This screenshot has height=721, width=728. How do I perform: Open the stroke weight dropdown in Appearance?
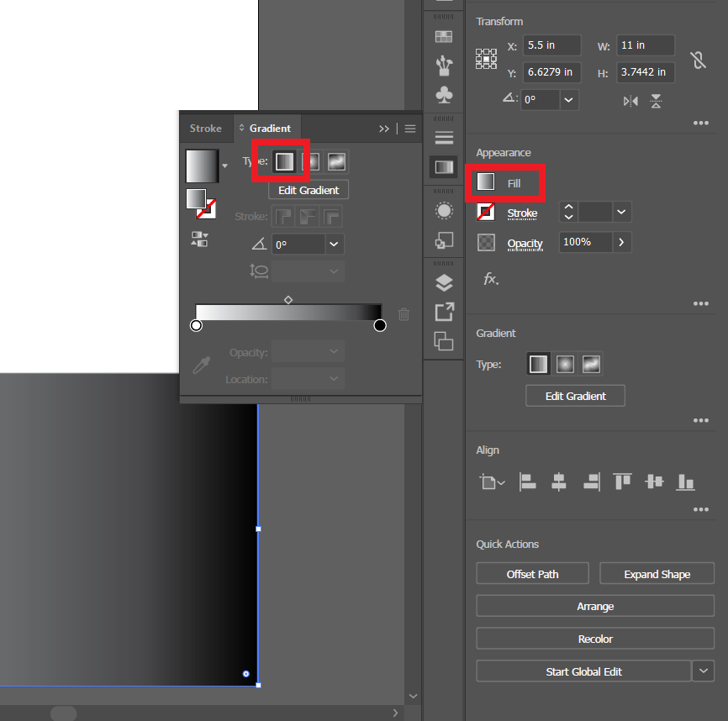coord(621,212)
